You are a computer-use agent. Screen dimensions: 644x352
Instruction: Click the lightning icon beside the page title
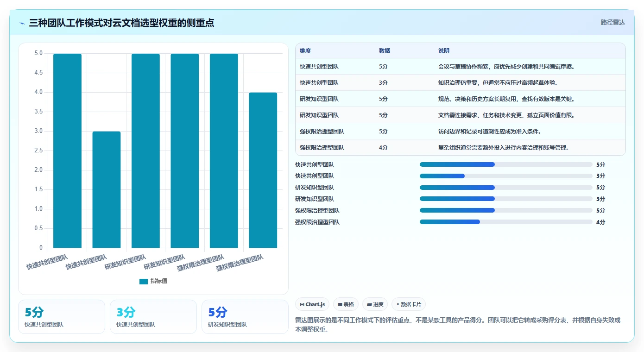[22, 23]
